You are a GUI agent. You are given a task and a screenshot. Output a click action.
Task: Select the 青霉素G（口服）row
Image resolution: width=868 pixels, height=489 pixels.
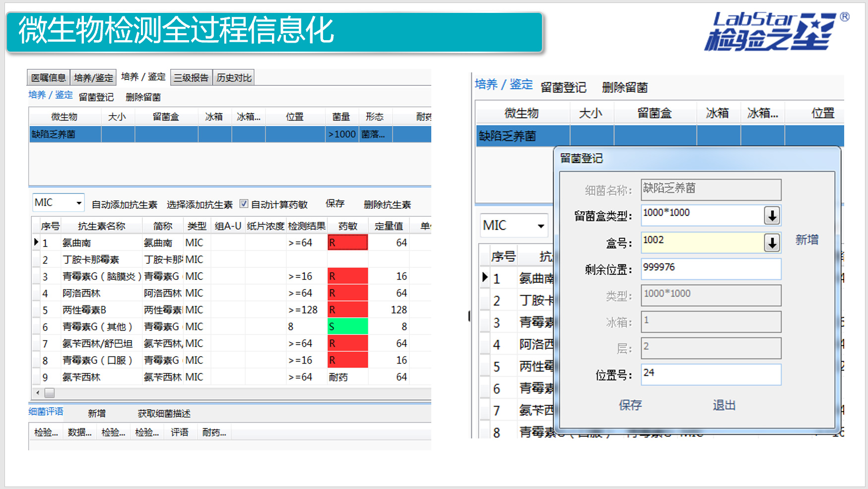(x=231, y=360)
